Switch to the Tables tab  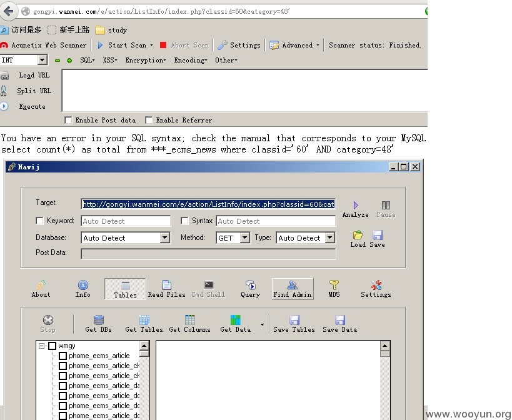(125, 289)
